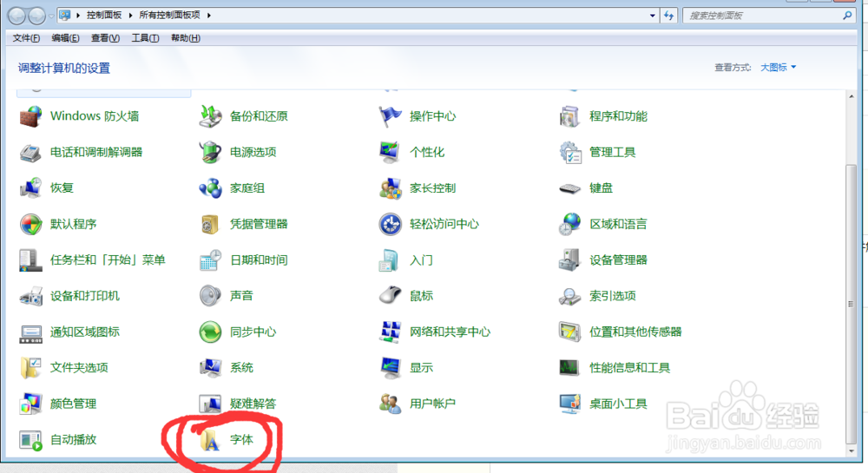The width and height of the screenshot is (868, 473).
Task: Open 程序和功能 icon
Action: pos(569,116)
